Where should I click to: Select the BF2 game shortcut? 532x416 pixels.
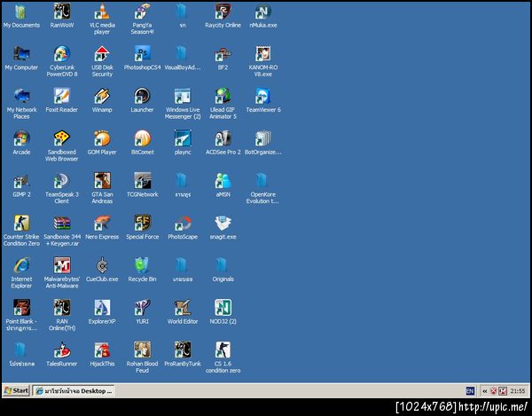pos(223,59)
